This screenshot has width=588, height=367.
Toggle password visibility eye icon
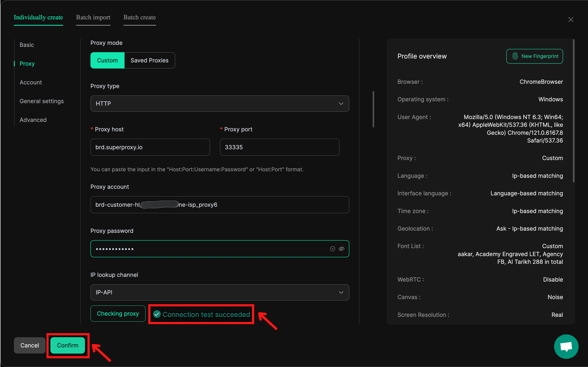(341, 249)
